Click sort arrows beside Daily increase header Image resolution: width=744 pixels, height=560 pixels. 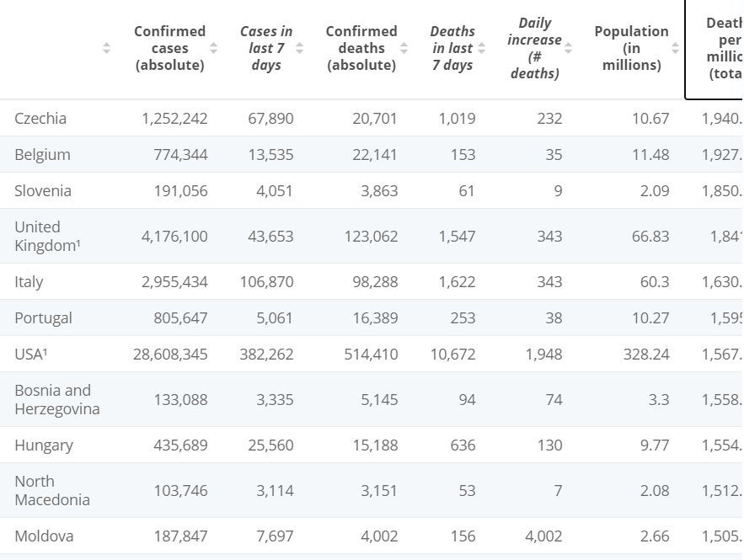pyautogui.click(x=568, y=49)
